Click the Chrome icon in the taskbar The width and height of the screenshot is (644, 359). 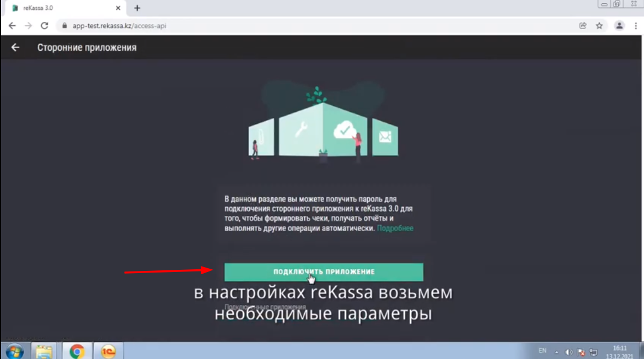pyautogui.click(x=77, y=352)
